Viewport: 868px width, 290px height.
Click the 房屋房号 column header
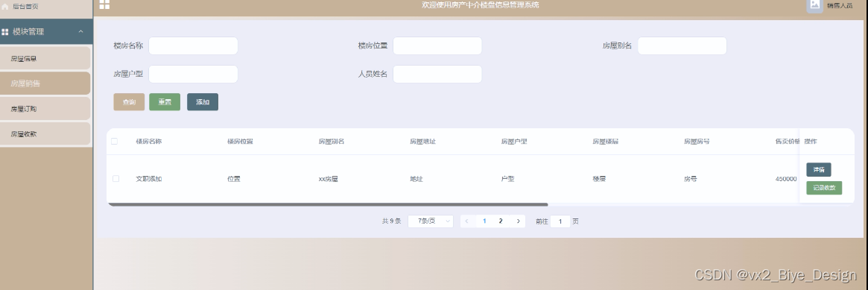697,142
